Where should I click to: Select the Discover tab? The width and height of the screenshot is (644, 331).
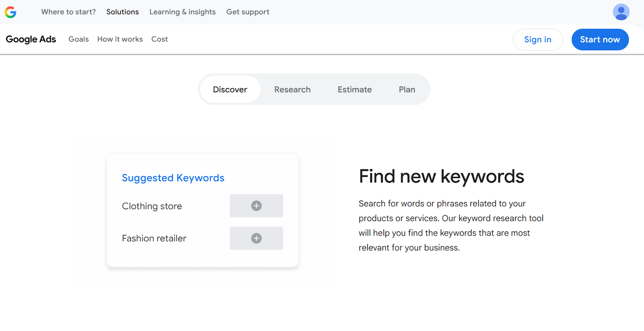coord(230,89)
